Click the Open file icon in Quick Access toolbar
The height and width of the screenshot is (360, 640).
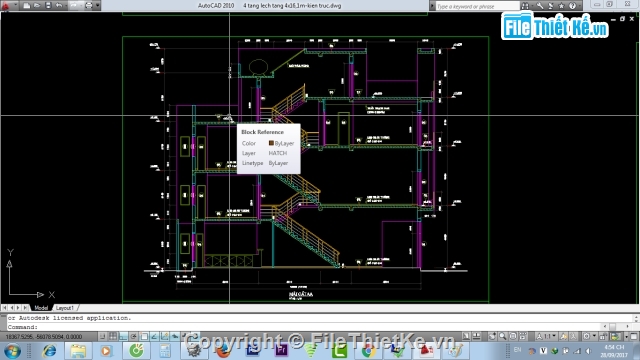point(37,5)
